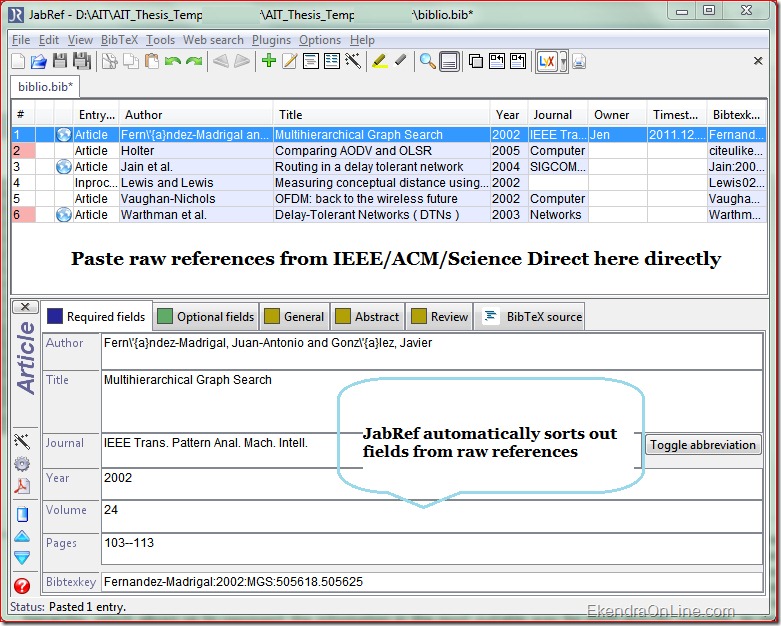Screen dimensions: 781x626
Task: Switch to the Review tab
Action: [x=440, y=317]
